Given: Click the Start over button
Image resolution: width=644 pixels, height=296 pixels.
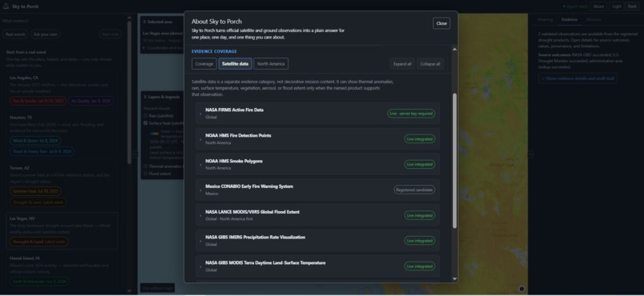Looking at the screenshot, I should tap(110, 34).
